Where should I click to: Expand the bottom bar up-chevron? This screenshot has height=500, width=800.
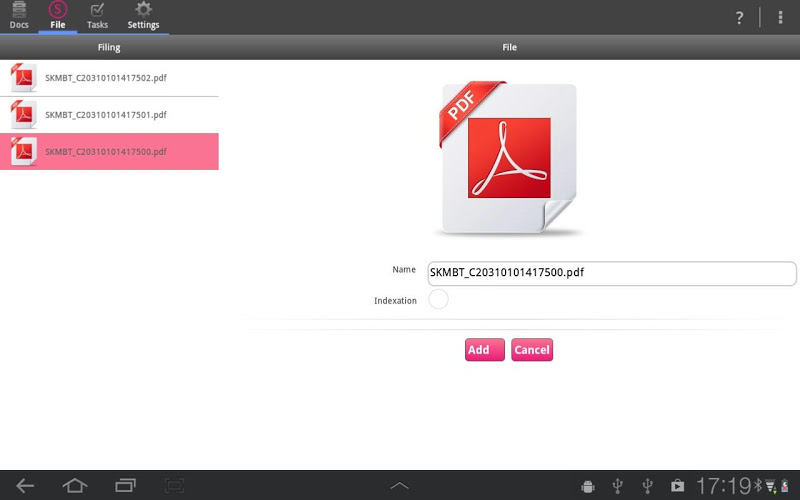399,486
